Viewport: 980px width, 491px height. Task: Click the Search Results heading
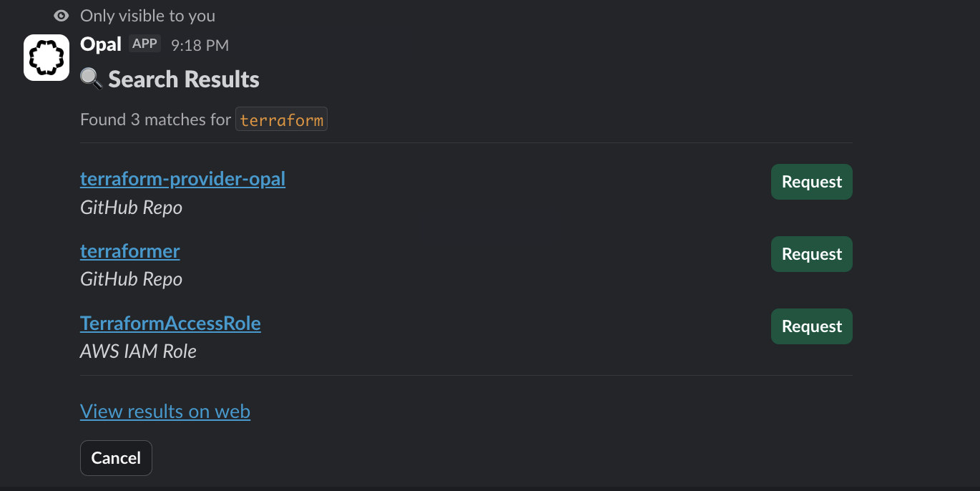[183, 79]
